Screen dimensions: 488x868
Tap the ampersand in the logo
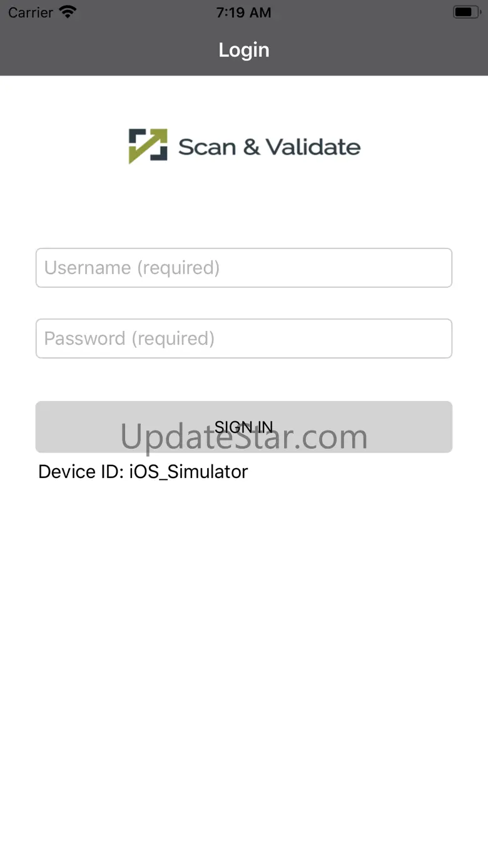(x=251, y=148)
